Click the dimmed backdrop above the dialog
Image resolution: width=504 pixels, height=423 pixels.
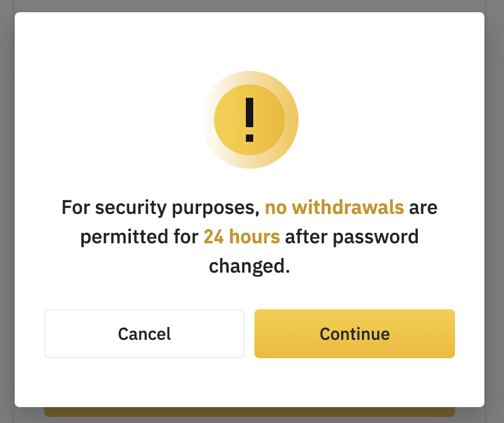click(250, 6)
